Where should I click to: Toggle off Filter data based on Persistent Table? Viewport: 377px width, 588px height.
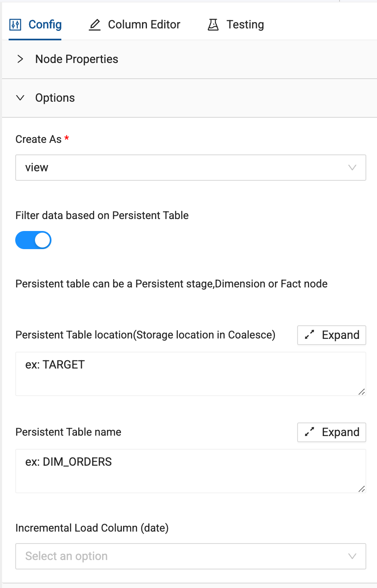[33, 240]
